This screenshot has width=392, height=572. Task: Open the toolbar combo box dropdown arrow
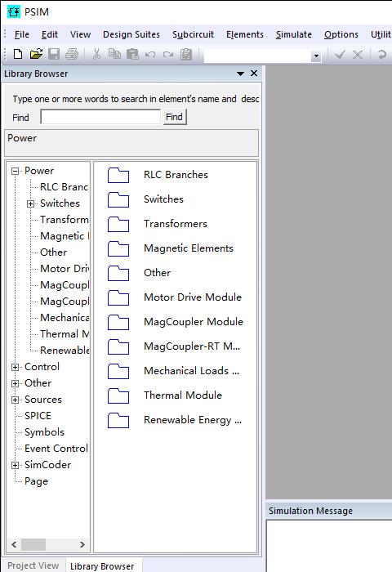tap(316, 56)
